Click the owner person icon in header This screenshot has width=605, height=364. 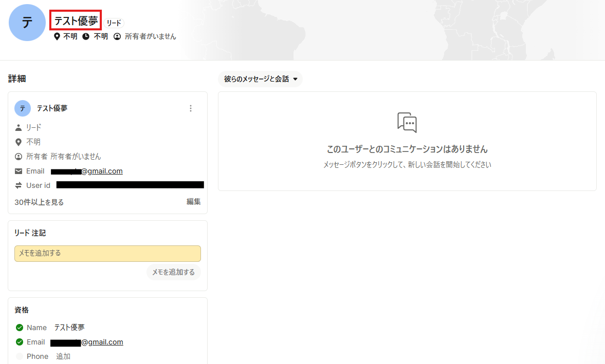point(117,36)
